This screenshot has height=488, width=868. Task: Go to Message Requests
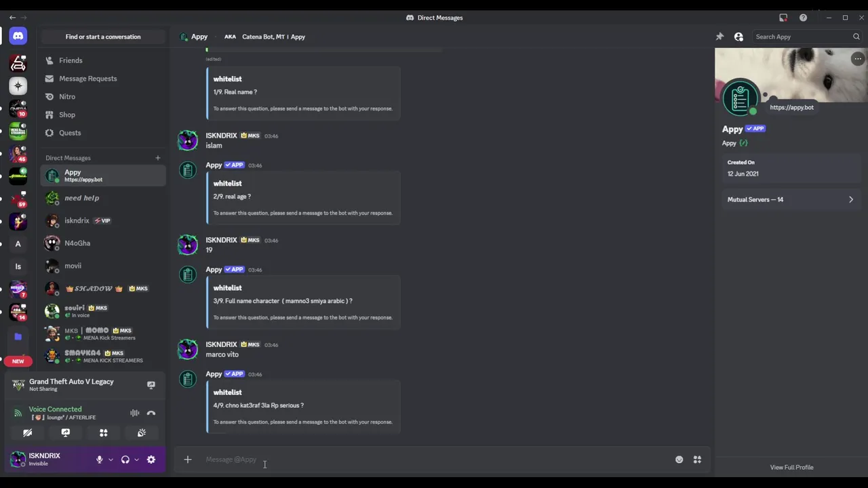[x=87, y=79]
